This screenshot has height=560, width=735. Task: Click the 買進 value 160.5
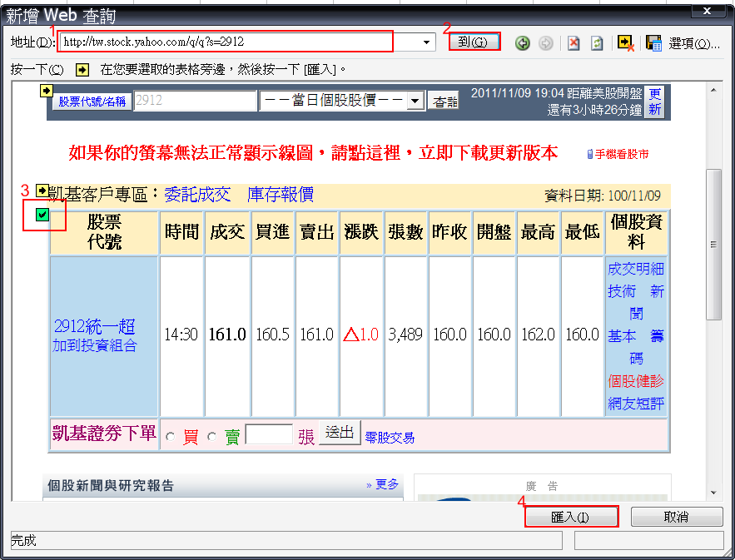click(x=272, y=335)
